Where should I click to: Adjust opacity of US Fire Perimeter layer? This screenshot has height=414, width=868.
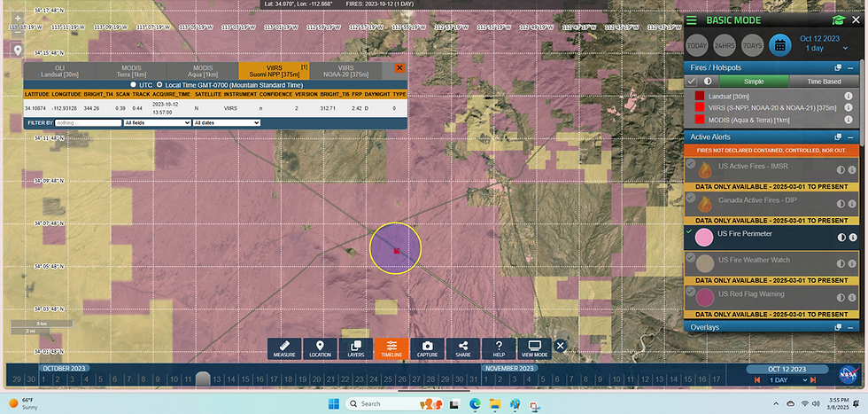pyautogui.click(x=841, y=238)
